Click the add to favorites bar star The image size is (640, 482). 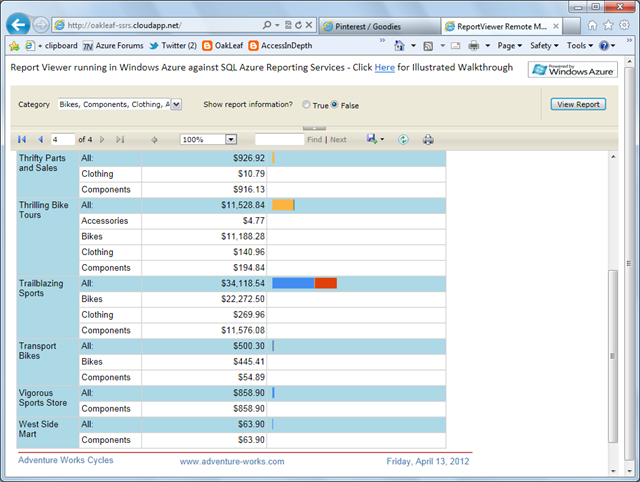(14, 46)
